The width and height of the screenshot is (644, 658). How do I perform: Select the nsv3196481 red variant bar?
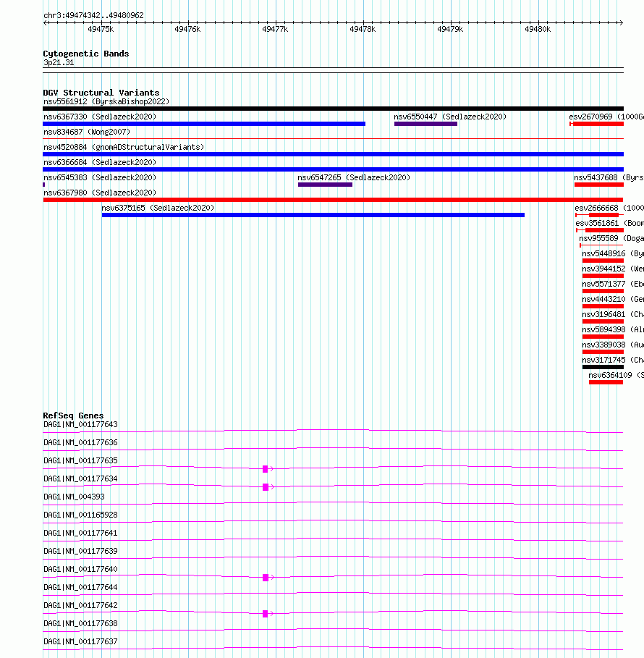coord(603,321)
